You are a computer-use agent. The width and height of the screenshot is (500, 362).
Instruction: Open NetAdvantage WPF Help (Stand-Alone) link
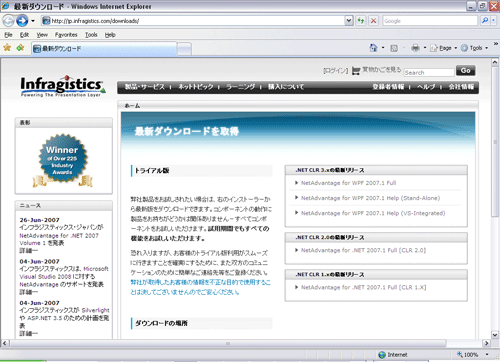click(370, 198)
